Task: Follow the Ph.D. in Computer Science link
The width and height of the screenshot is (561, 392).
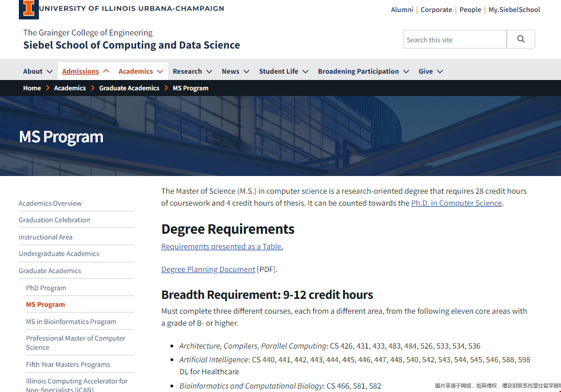Action: tap(456, 203)
